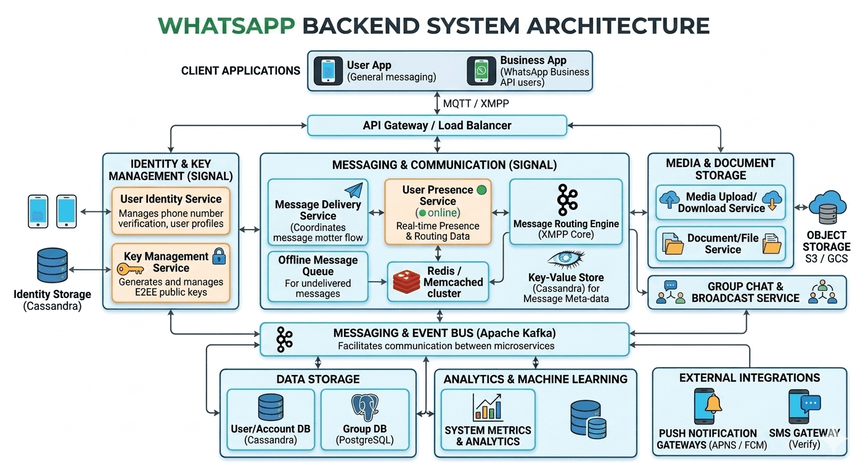This screenshot has width=868, height=473.
Task: Click the User/Account DB database icon
Action: point(270,407)
